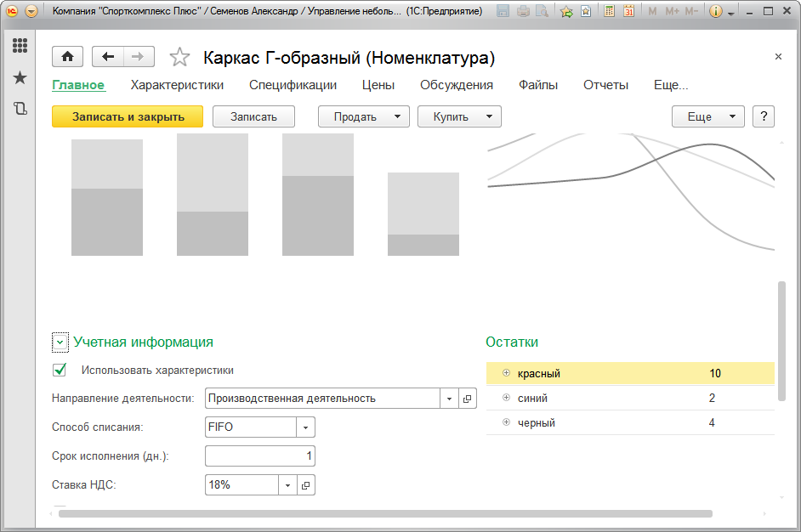The image size is (801, 532).
Task: Open the calculator from the title bar
Action: 610,12
